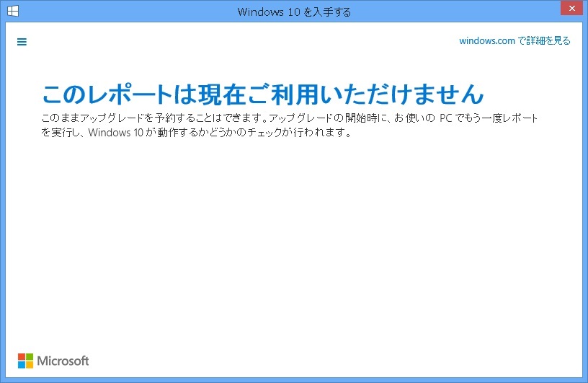Click the Windows logo in title bar
Viewport: 588px width, 383px height.
coord(13,11)
